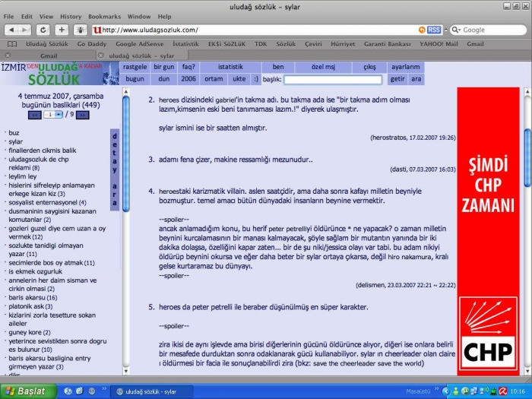Click the başlık text input field
532x399 pixels.
[x=333, y=79]
